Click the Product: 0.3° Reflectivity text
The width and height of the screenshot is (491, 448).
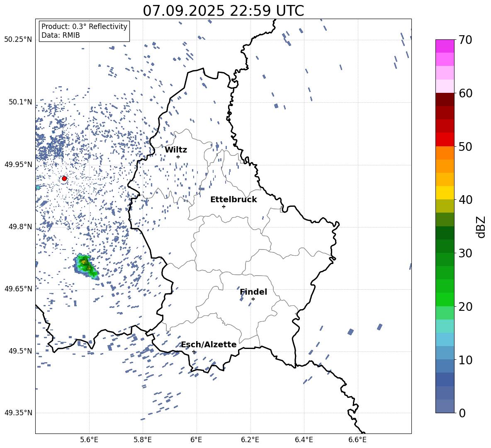pyautogui.click(x=84, y=27)
